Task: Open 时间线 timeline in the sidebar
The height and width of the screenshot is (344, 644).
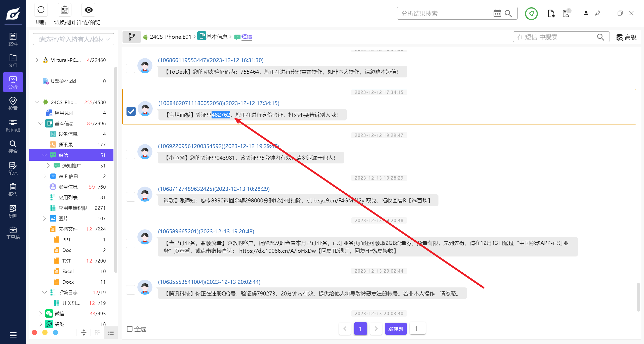Action: [13, 125]
